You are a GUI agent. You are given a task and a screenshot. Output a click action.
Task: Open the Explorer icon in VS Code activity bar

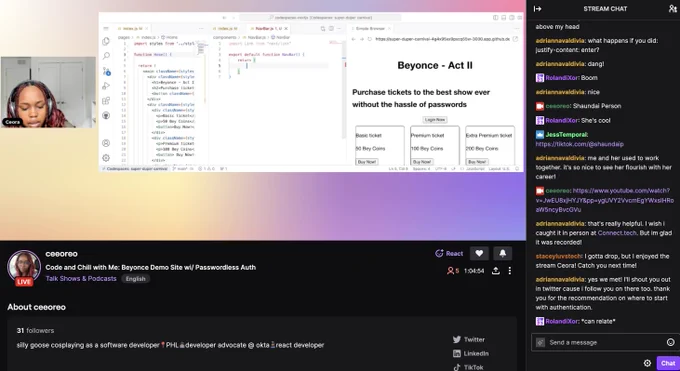pos(106,42)
